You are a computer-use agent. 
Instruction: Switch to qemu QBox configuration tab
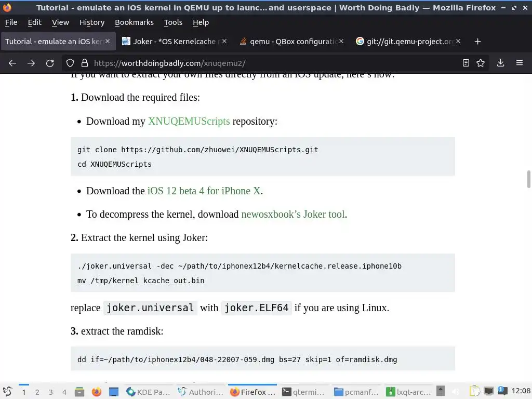(x=291, y=42)
